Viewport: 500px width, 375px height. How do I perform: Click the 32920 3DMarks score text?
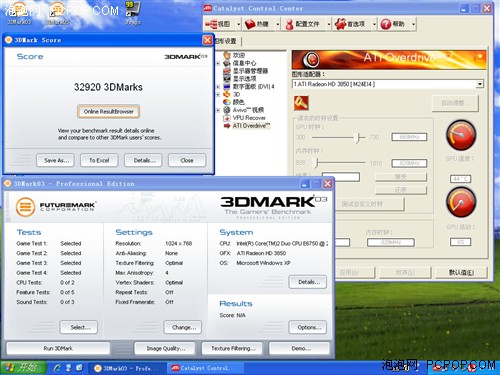(x=108, y=87)
